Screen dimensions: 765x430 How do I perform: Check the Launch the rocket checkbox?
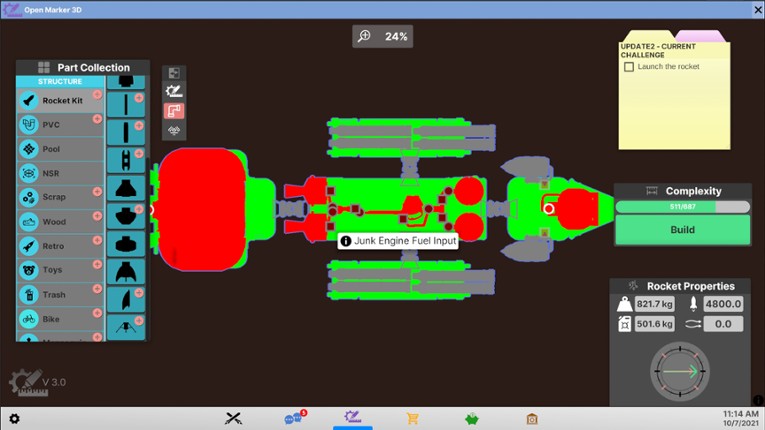[x=629, y=67]
